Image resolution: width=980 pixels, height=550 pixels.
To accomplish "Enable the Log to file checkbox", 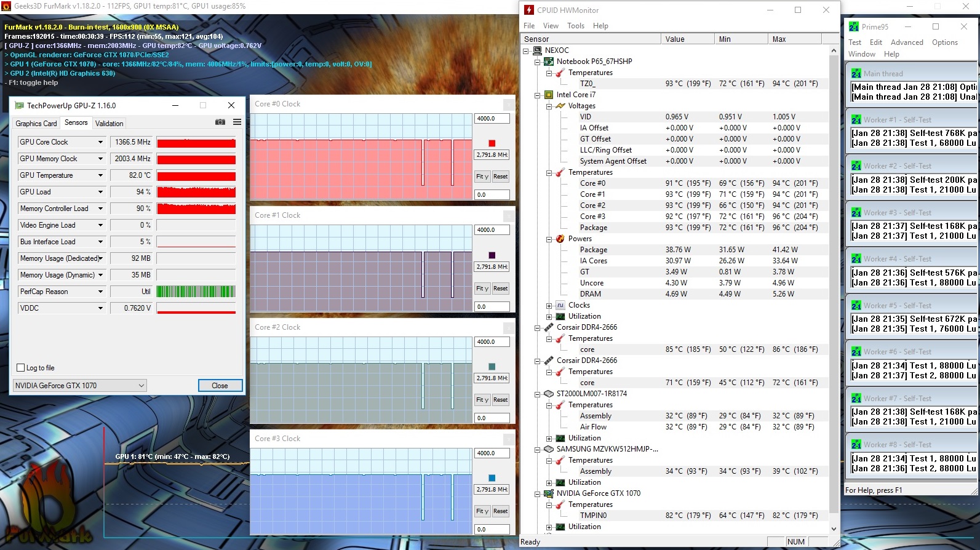I will [x=21, y=368].
